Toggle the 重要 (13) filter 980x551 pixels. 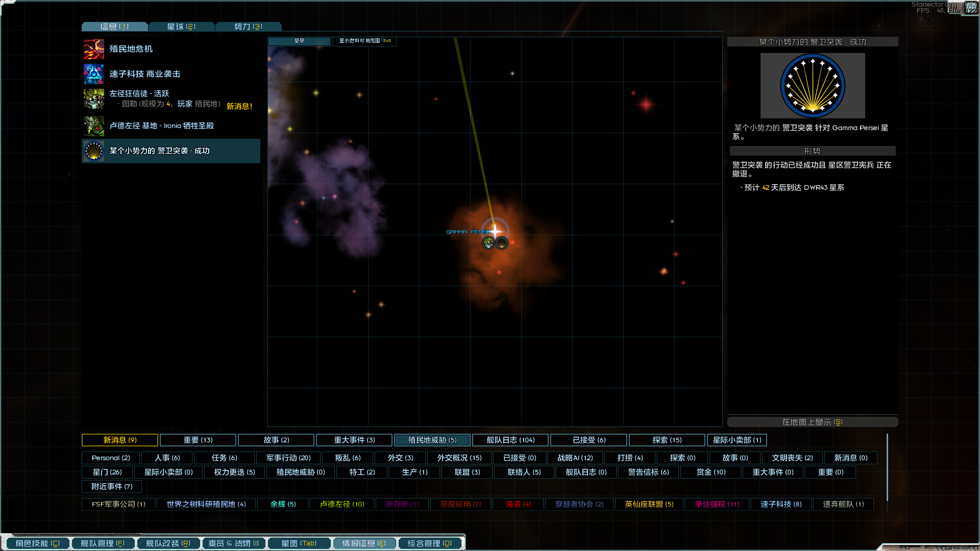pos(198,440)
